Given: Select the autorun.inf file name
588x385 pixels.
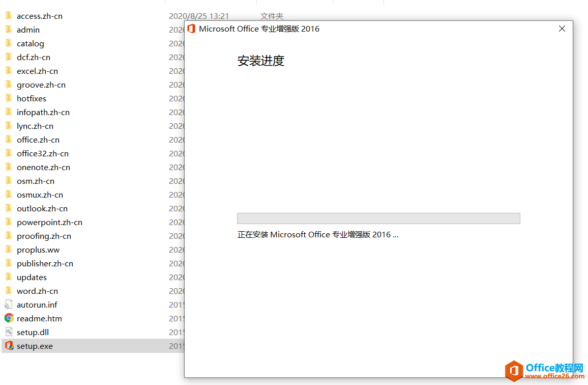Looking at the screenshot, I should [37, 305].
